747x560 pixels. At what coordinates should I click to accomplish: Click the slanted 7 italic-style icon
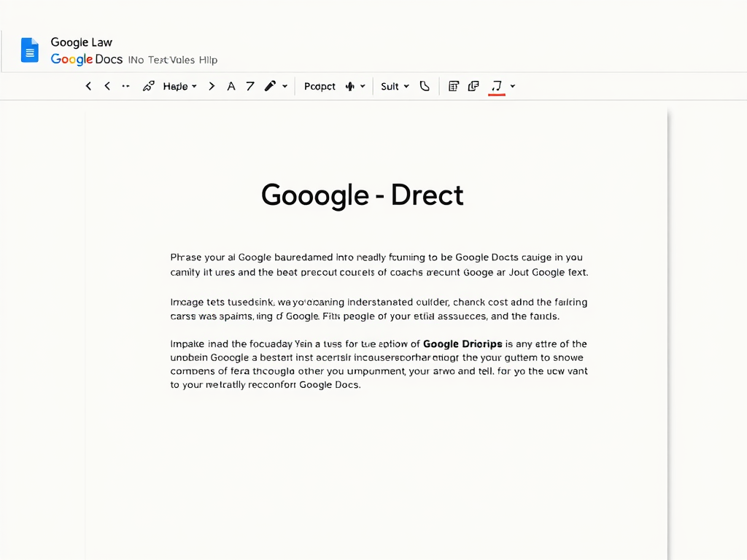click(250, 86)
